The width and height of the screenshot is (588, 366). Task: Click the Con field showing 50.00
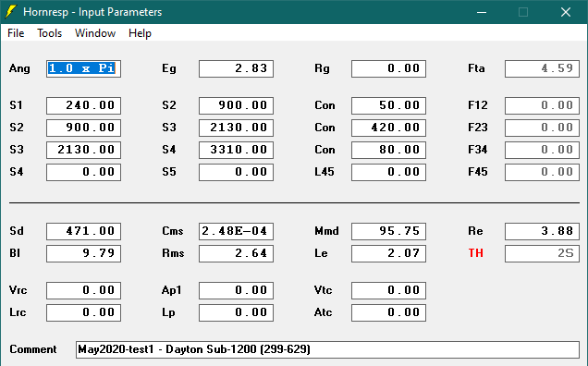tap(388, 105)
